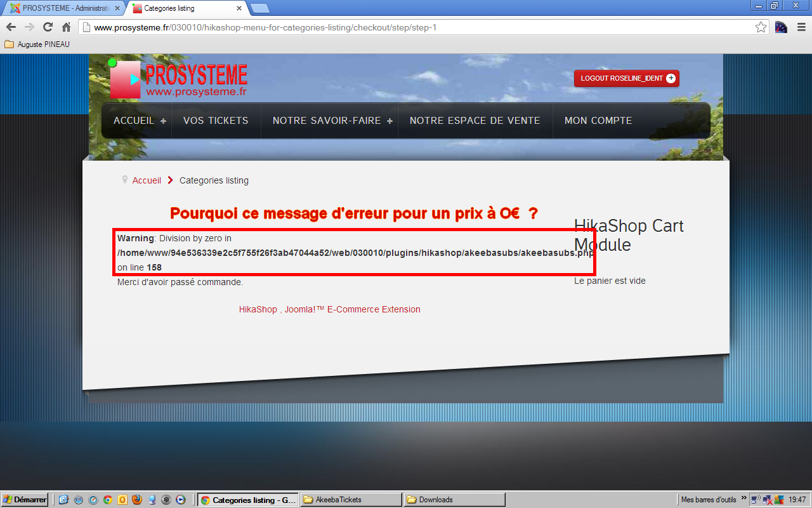Expand the ACCUEIL menu plus sign

[163, 121]
